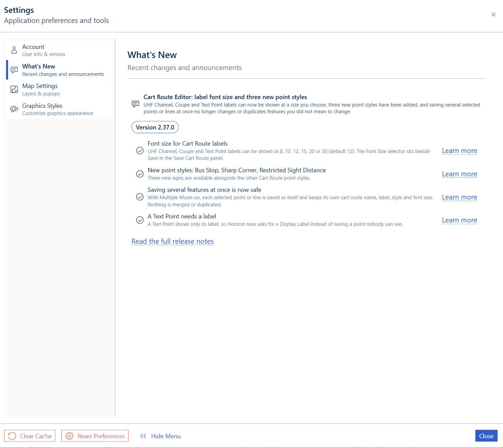
Task: Reset Preferences to defaults
Action: coord(95,436)
